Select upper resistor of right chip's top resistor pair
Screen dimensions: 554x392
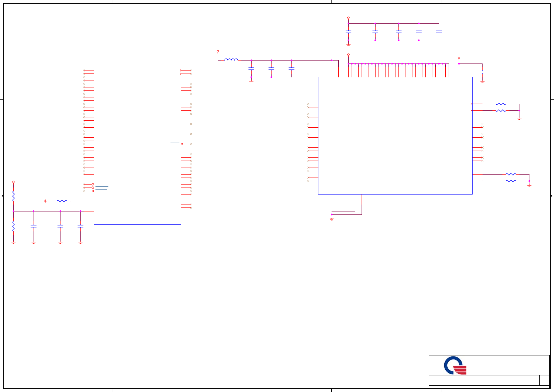tap(501, 104)
